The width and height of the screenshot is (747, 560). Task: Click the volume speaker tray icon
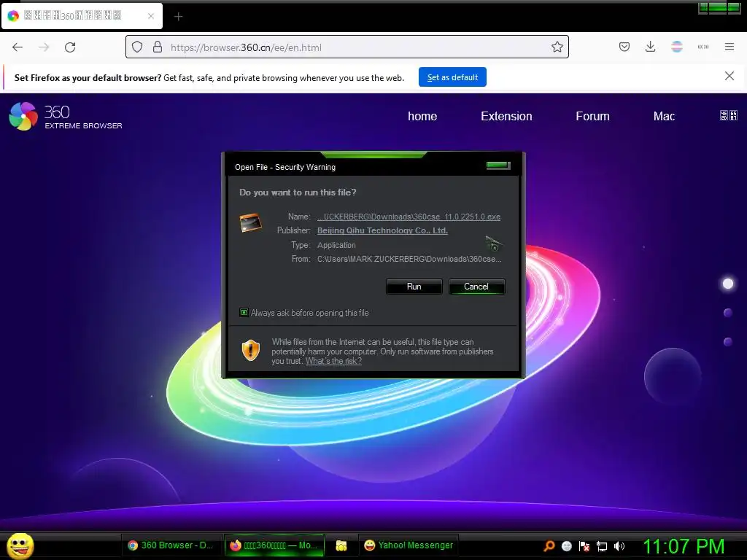[619, 546]
